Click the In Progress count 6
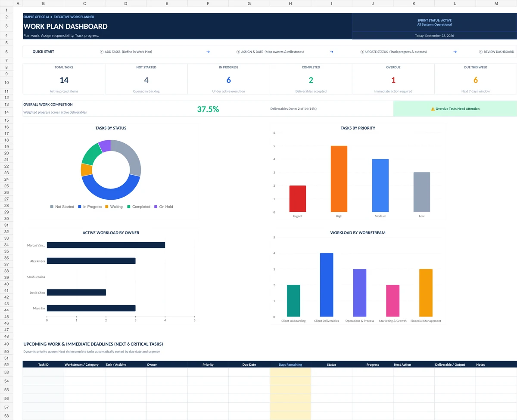Screen dimensions: 517x420 tap(229, 80)
